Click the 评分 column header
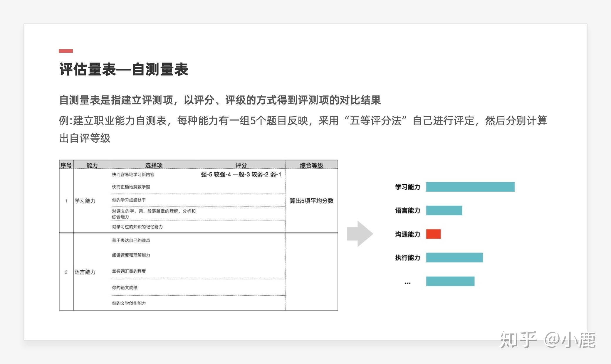This screenshot has width=611, height=364. (241, 165)
